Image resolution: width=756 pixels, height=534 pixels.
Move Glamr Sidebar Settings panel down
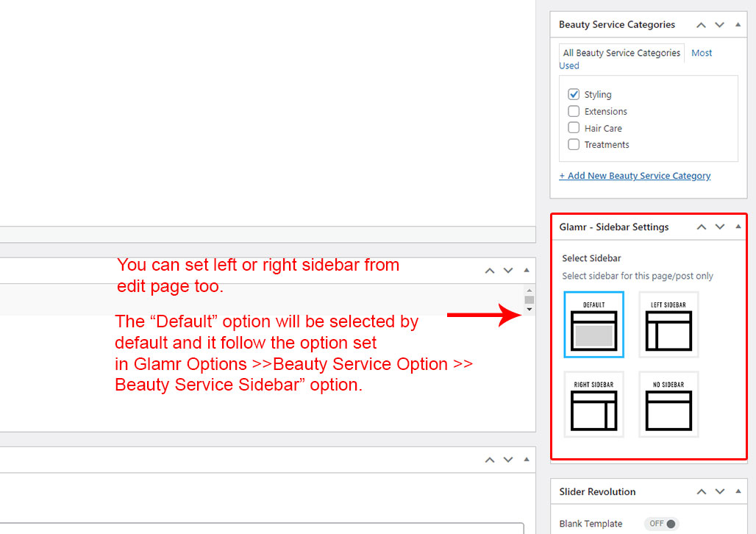coord(719,227)
